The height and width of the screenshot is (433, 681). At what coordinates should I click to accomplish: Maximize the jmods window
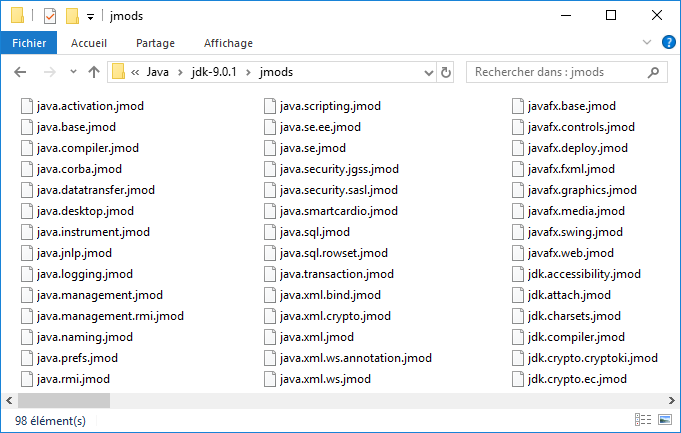(611, 16)
